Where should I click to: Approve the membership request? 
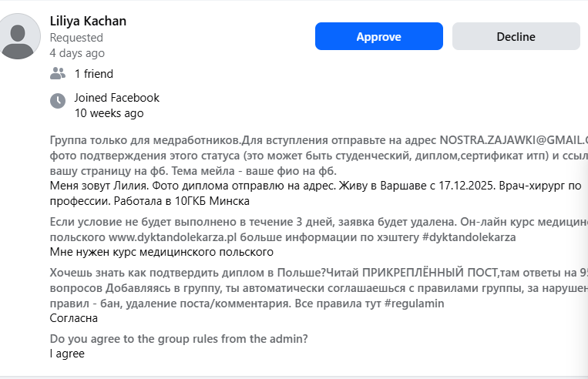[378, 36]
